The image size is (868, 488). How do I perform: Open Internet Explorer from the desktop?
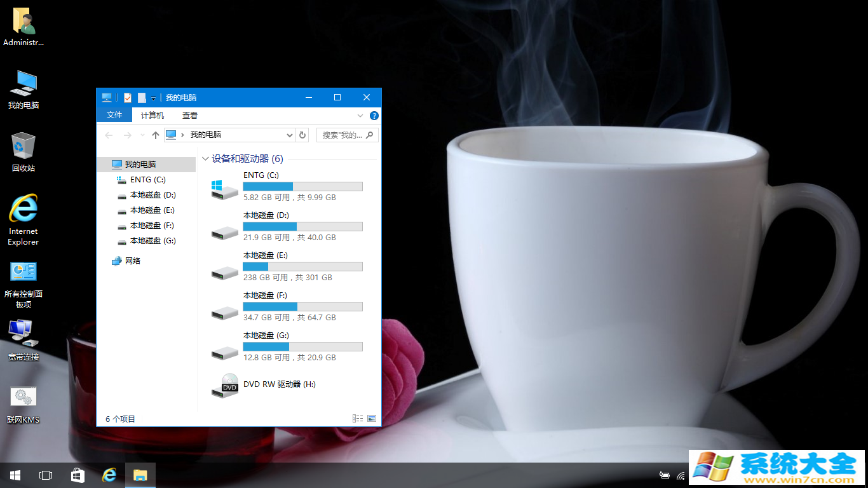point(23,211)
